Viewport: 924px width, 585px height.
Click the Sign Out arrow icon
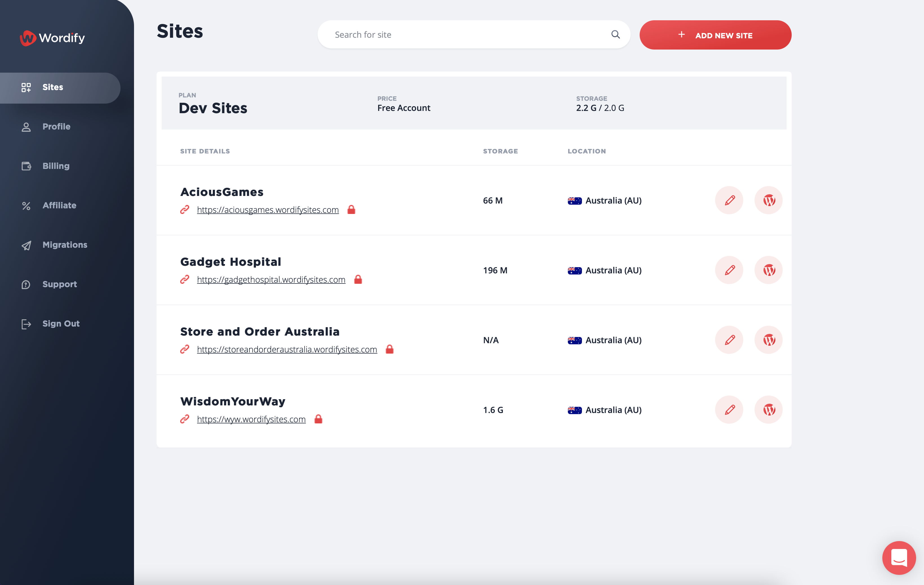tap(26, 324)
